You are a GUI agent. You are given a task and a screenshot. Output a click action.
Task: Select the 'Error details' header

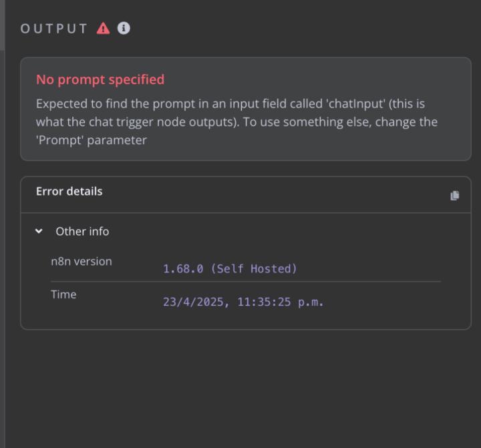tap(69, 192)
